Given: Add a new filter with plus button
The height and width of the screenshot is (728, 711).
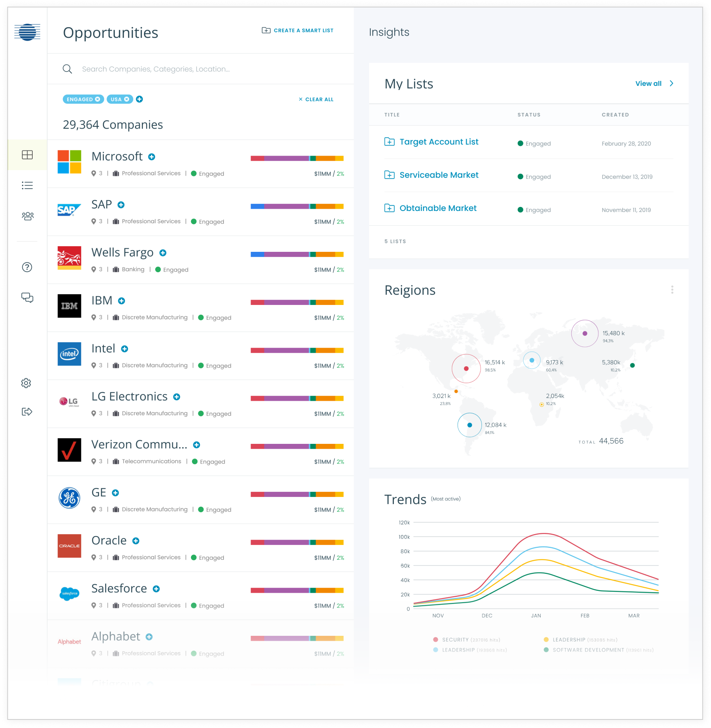Looking at the screenshot, I should point(139,99).
